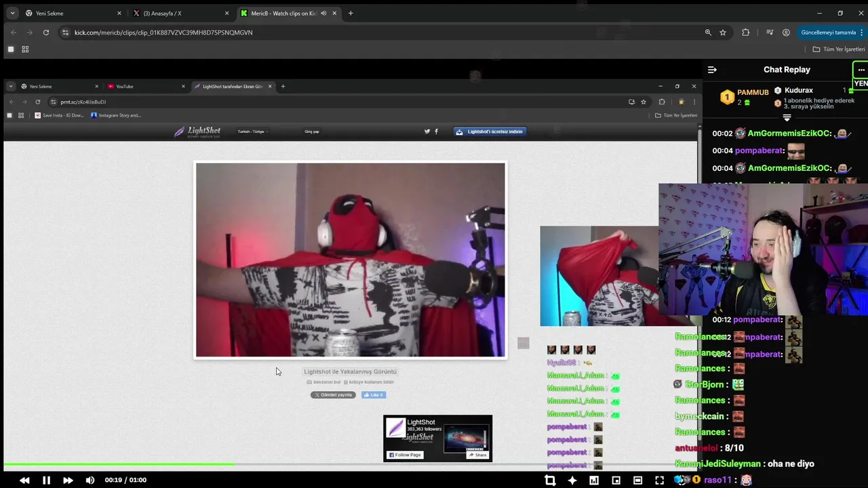Switch to the outer Chrome Yeni Sekme tab
Image resolution: width=868 pixels, height=488 pixels.
click(x=73, y=13)
